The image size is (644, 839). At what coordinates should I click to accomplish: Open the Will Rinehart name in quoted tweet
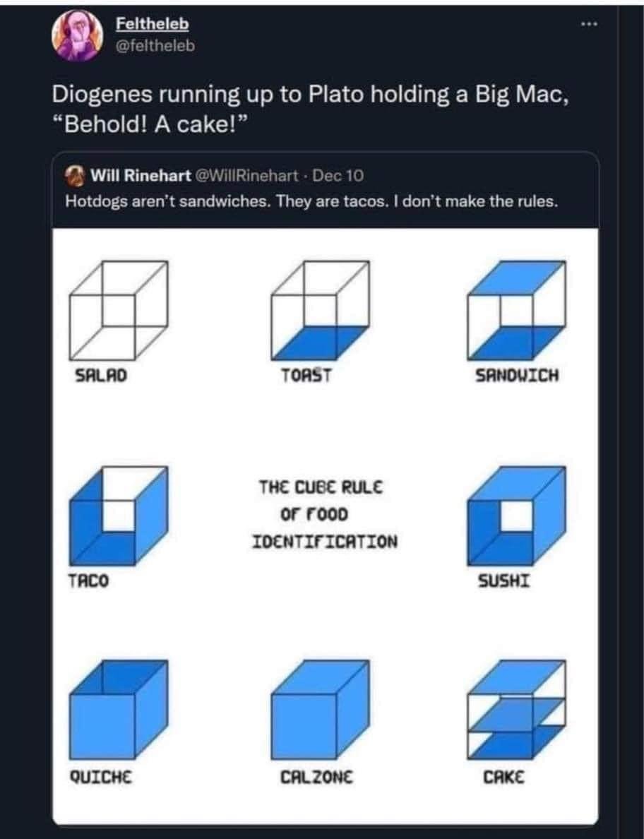tap(140, 175)
